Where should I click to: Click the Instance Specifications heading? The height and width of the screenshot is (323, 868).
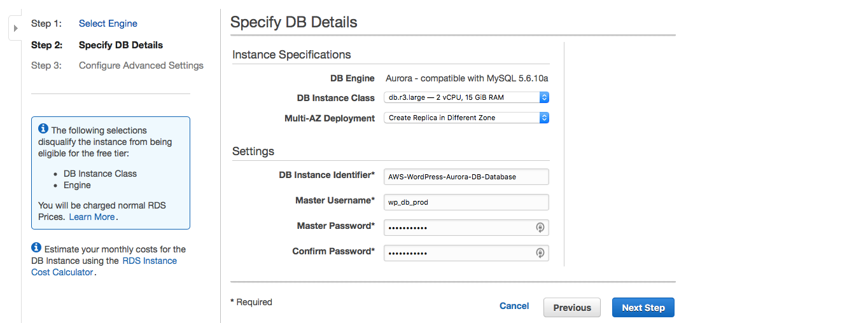(291, 55)
